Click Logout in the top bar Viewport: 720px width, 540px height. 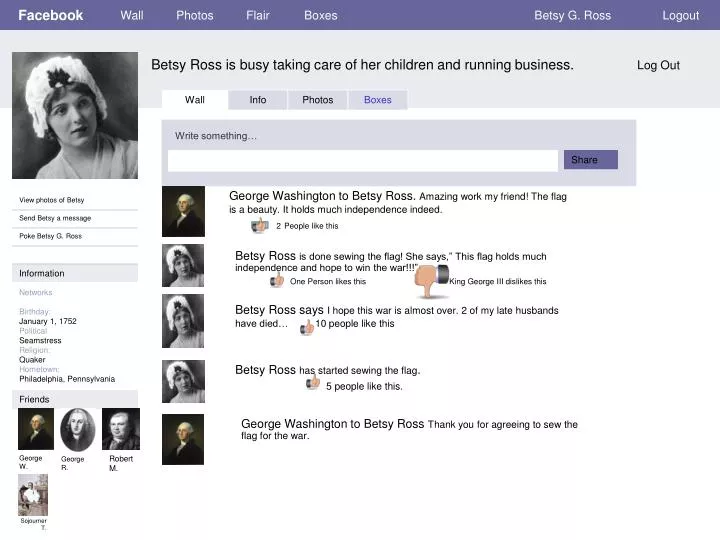tap(681, 15)
